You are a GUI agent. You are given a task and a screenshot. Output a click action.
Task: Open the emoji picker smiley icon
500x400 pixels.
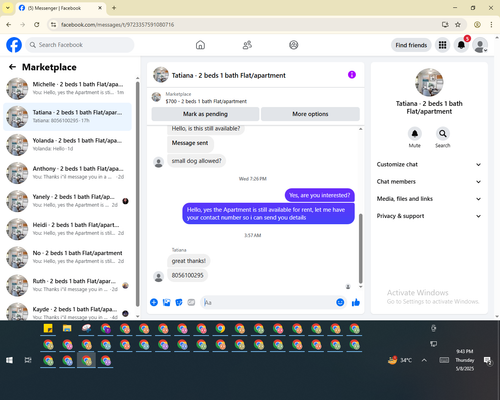340,302
